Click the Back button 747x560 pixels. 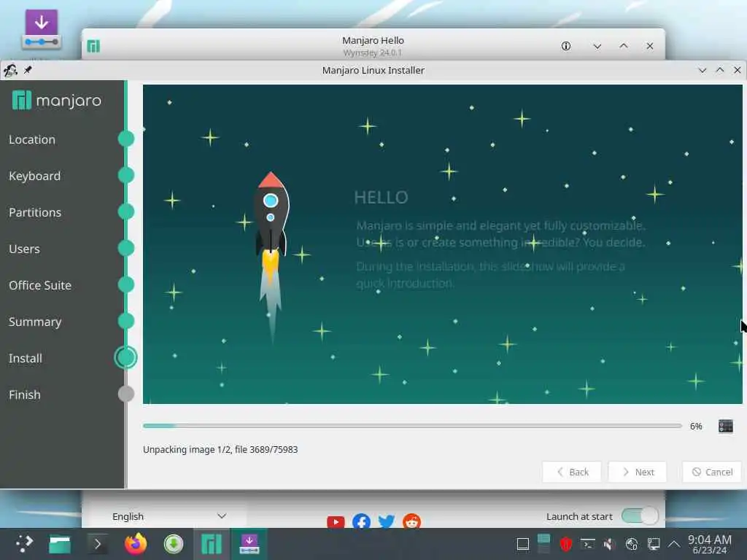[572, 472]
